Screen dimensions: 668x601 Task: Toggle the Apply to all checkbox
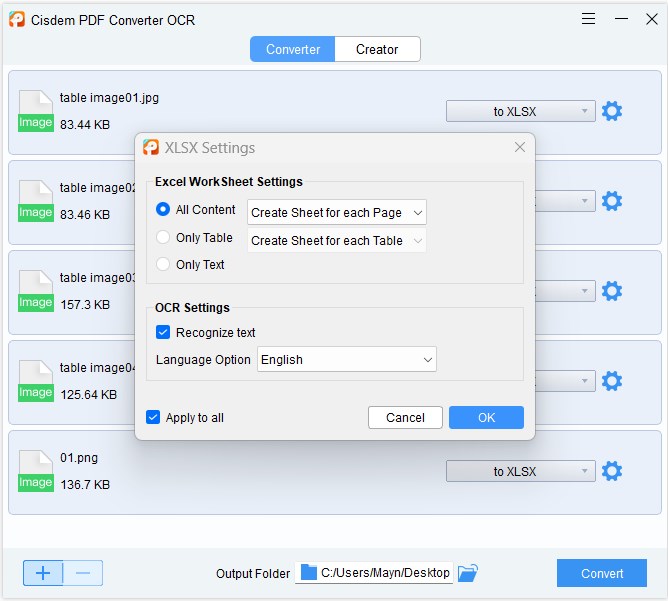153,417
